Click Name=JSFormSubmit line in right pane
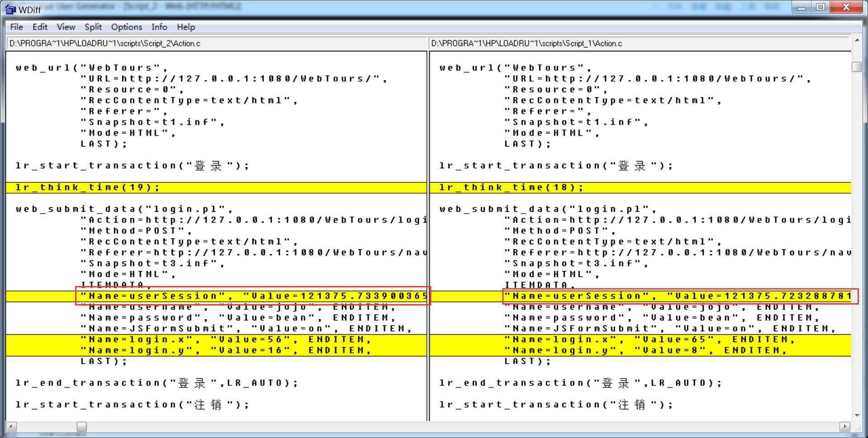Viewport: 868px width, 438px height. pyautogui.click(x=670, y=328)
